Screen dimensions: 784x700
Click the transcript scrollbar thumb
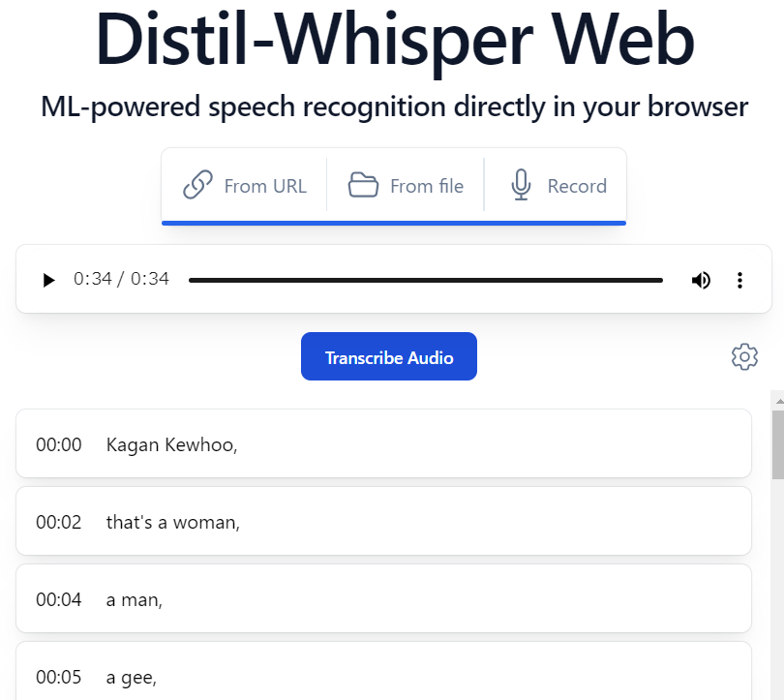778,444
